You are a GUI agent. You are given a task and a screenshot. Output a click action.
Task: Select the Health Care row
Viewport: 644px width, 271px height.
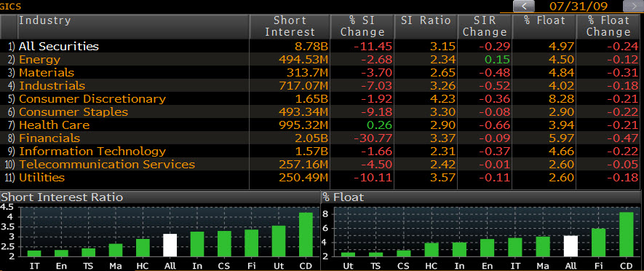(x=322, y=125)
